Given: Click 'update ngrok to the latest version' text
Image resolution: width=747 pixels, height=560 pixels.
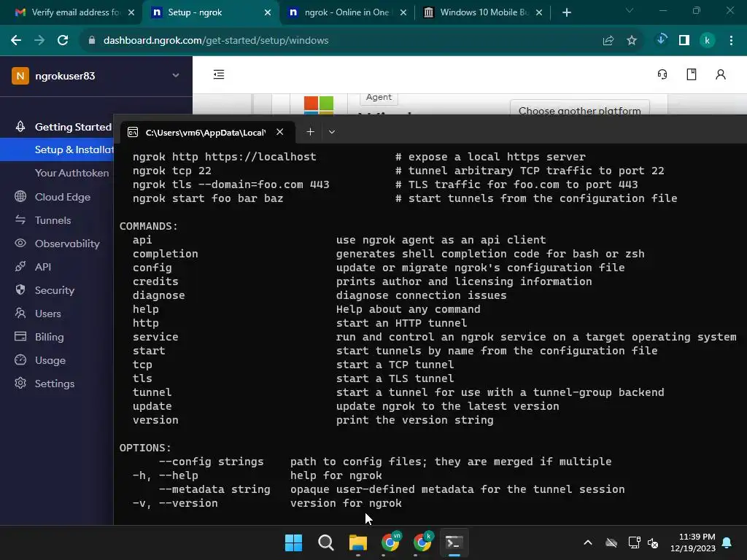Looking at the screenshot, I should point(447,406).
